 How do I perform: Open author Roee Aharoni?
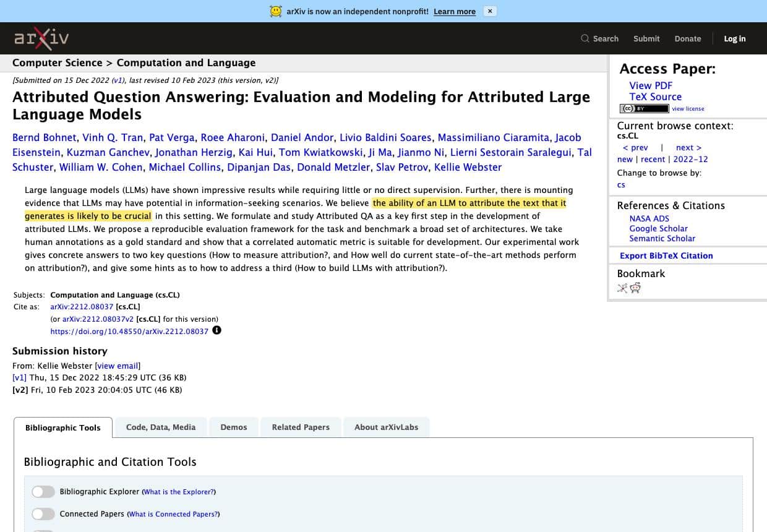pos(233,137)
